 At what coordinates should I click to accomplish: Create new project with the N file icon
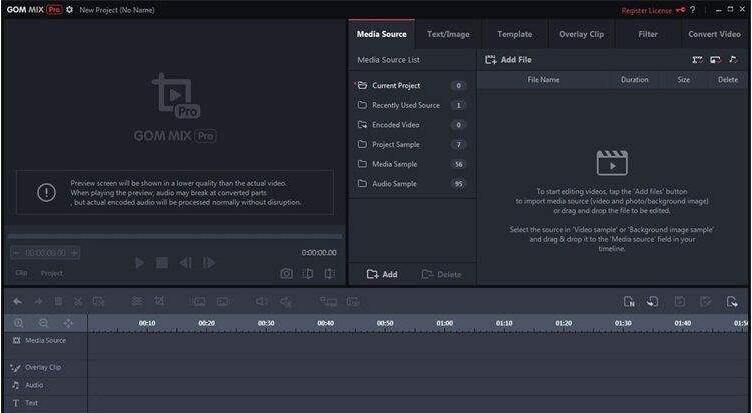coord(629,302)
